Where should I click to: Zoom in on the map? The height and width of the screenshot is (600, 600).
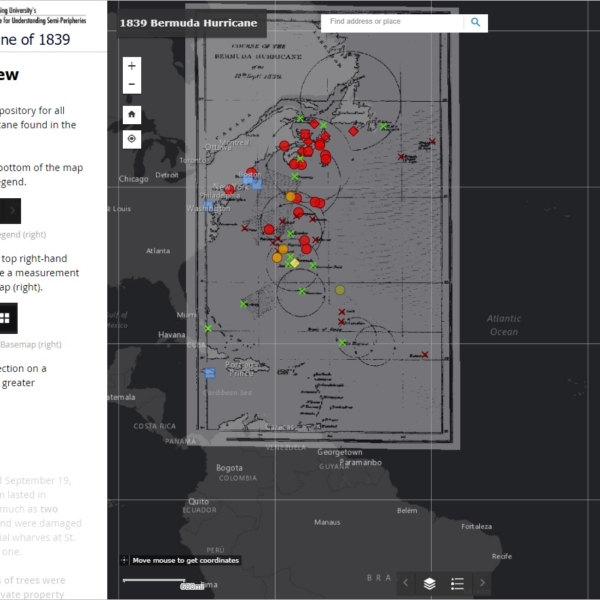pos(132,65)
